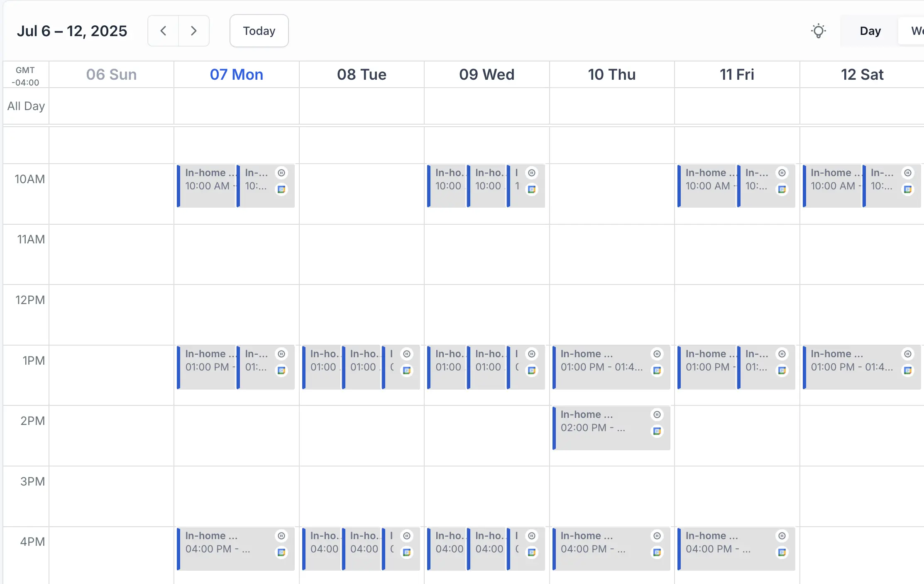Viewport: 924px width, 584px height.
Task: Go to the previous week using left chevron
Action: pos(163,31)
